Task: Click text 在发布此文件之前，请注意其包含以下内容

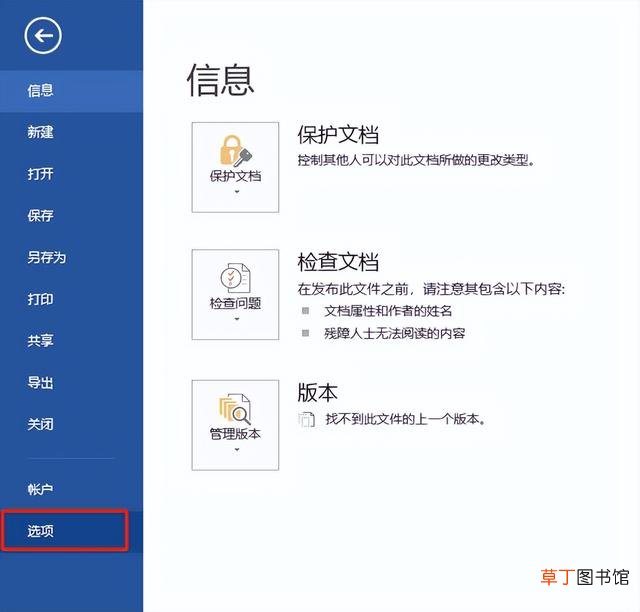Action: point(431,289)
